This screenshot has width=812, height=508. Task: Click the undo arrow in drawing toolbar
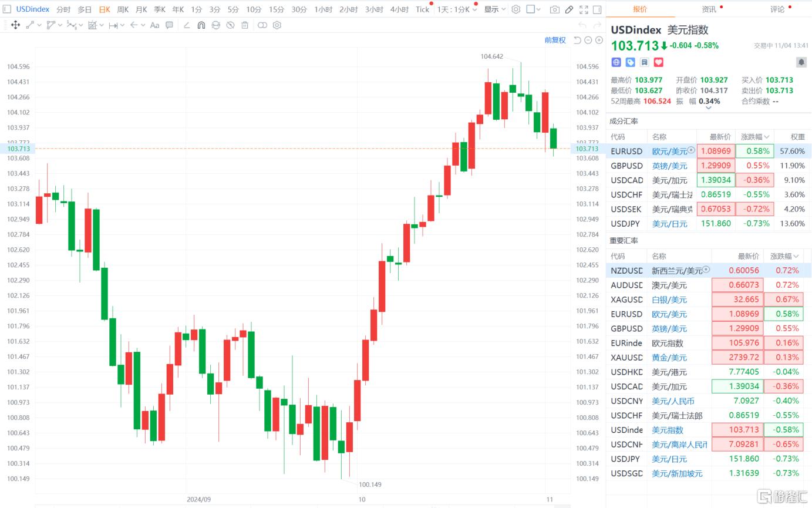[x=582, y=25]
